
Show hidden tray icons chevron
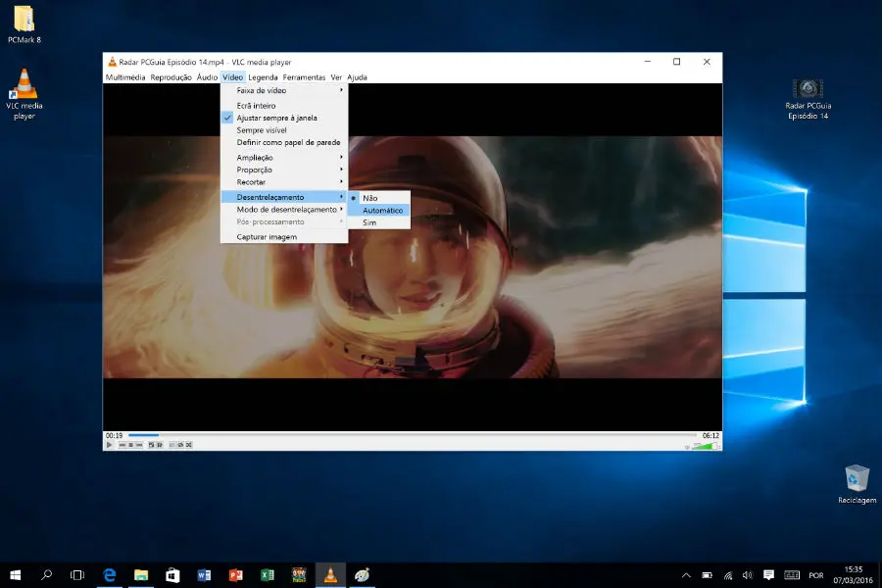[x=686, y=575]
